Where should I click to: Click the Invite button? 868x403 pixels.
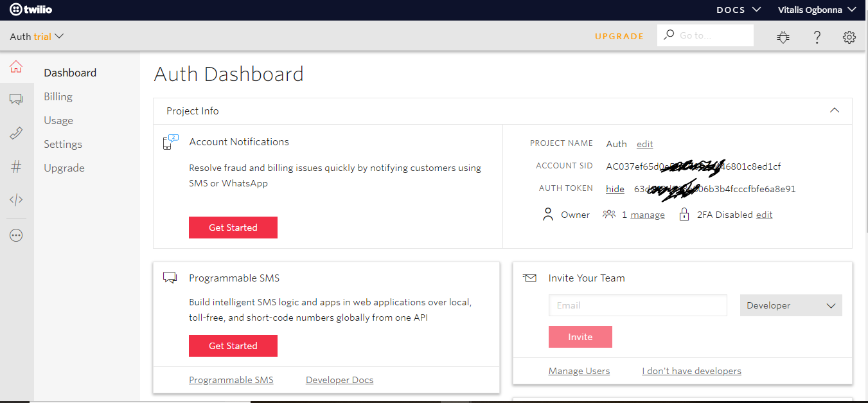click(x=580, y=337)
